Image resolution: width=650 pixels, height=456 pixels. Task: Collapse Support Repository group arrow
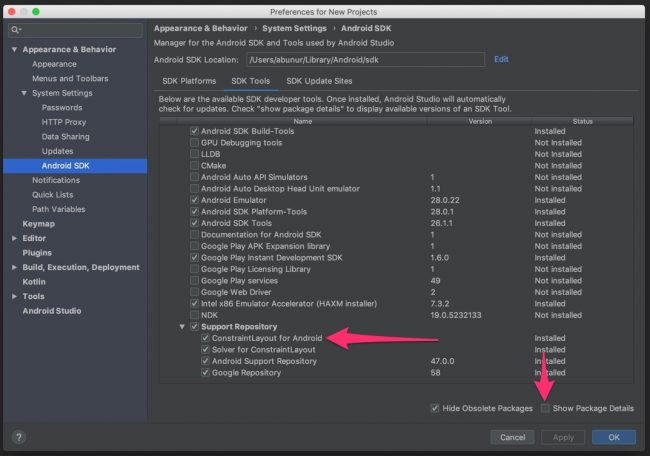182,327
